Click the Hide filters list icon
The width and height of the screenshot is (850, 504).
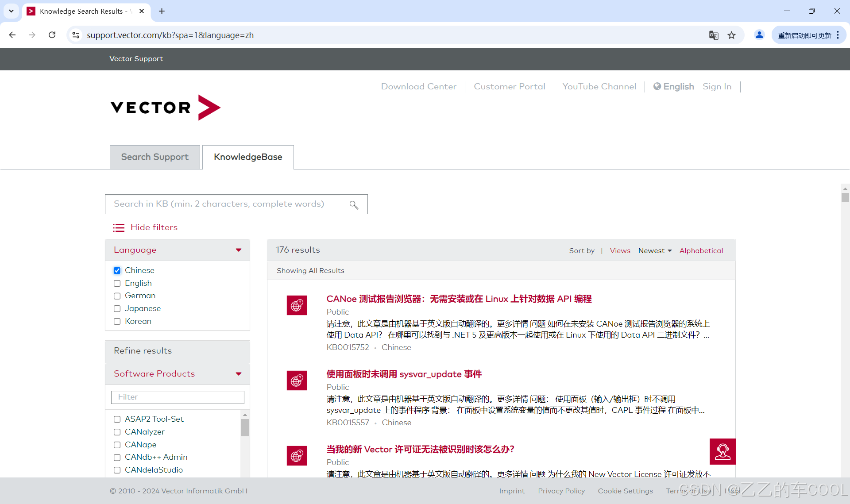click(x=119, y=227)
